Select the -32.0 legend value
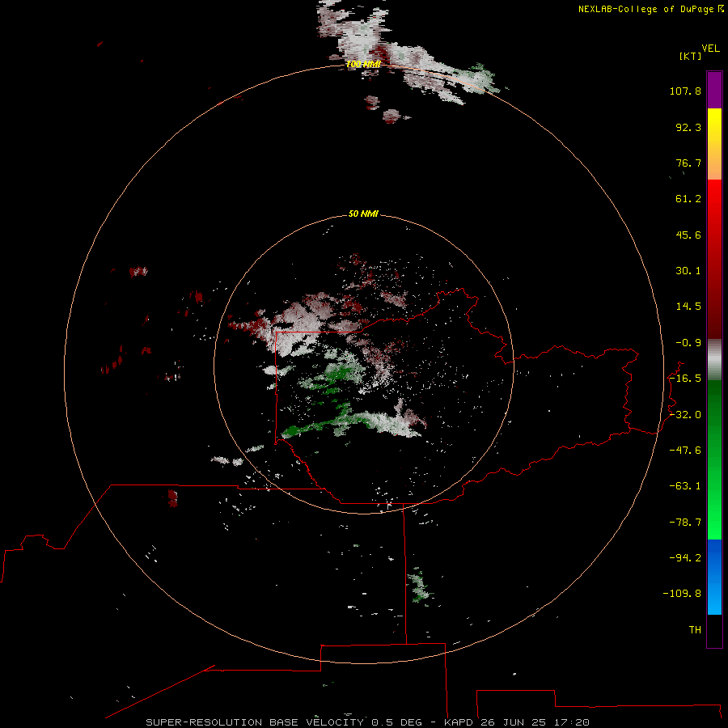Viewport: 728px width, 728px height. coord(685,415)
